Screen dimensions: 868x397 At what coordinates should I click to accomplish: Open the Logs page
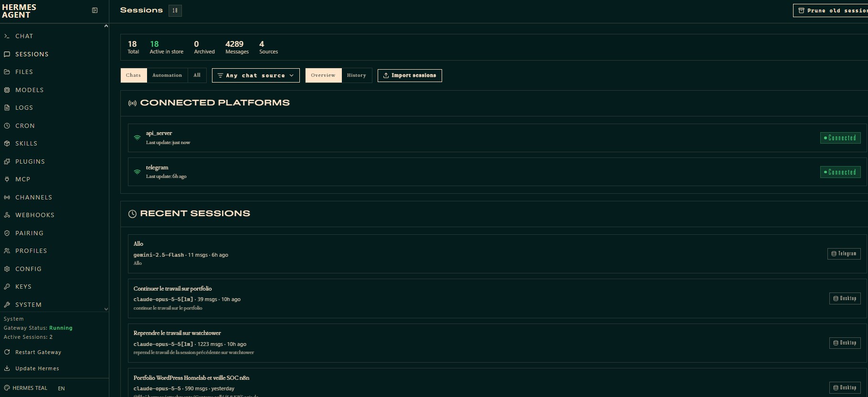(24, 108)
